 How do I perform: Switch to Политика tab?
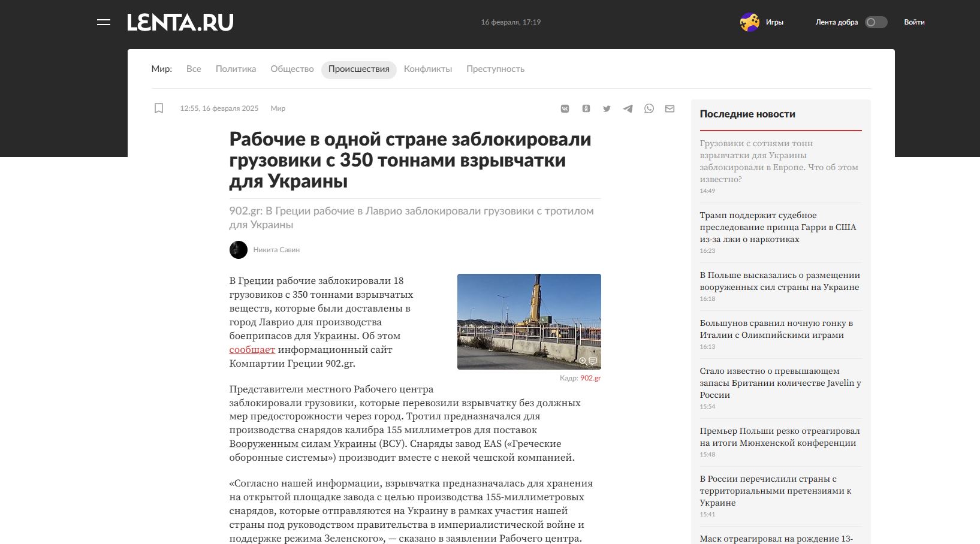click(236, 69)
